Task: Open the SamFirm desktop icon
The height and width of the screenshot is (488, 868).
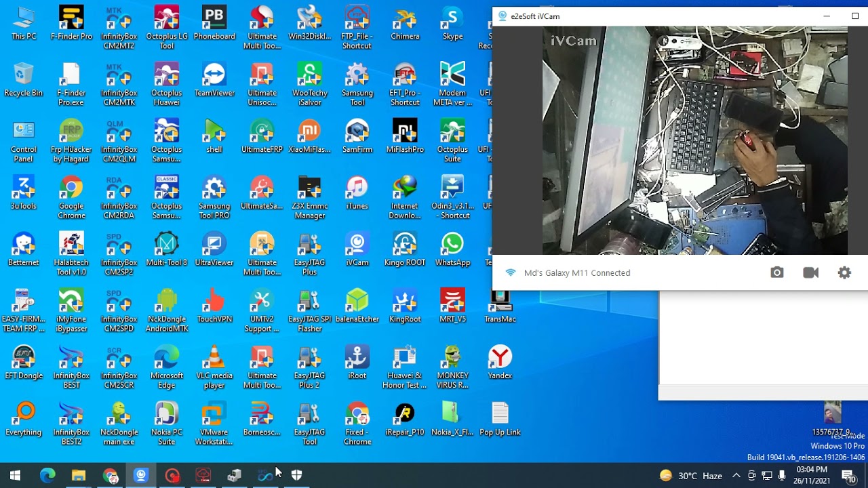Action: (357, 136)
